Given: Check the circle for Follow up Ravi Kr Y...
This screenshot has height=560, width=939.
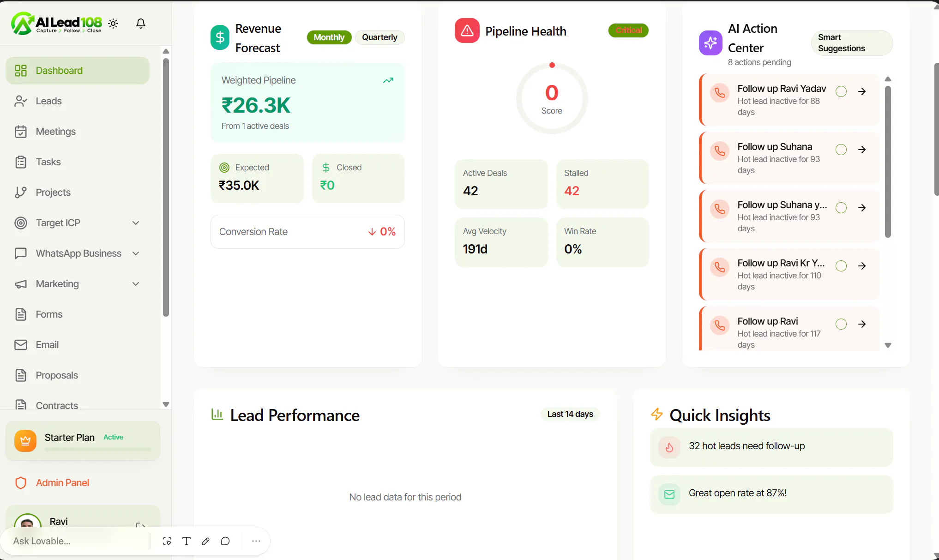Looking at the screenshot, I should pyautogui.click(x=841, y=266).
